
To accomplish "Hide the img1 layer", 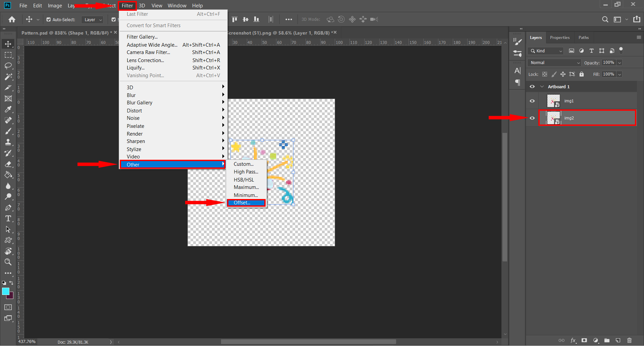I will point(532,101).
